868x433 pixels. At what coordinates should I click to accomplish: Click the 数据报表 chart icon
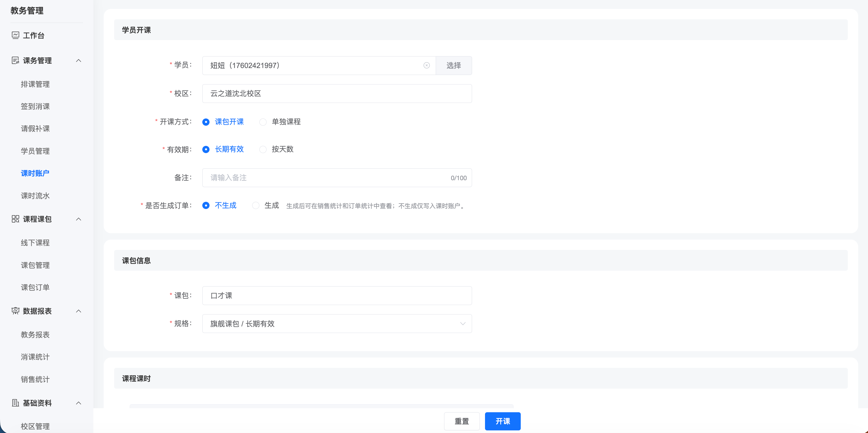click(15, 311)
